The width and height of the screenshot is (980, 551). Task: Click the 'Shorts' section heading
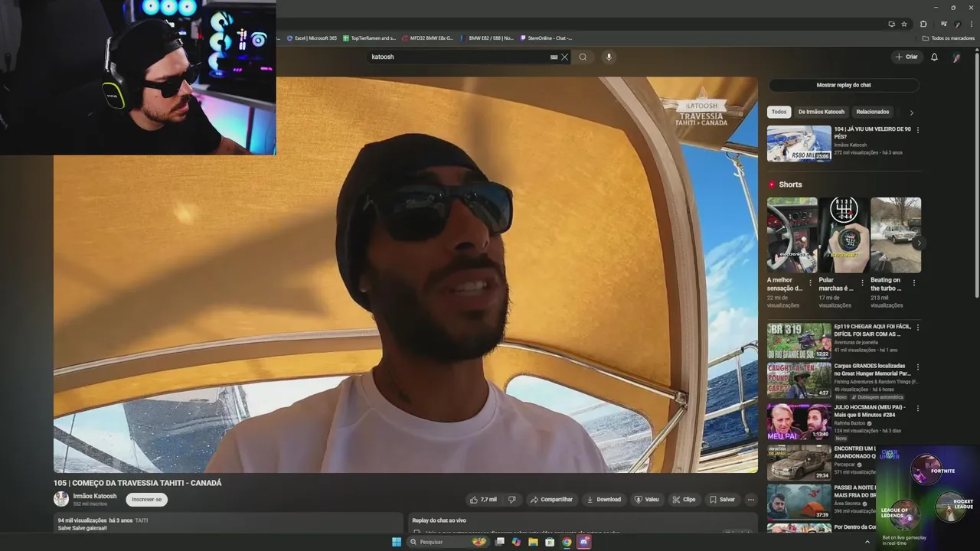(x=790, y=184)
